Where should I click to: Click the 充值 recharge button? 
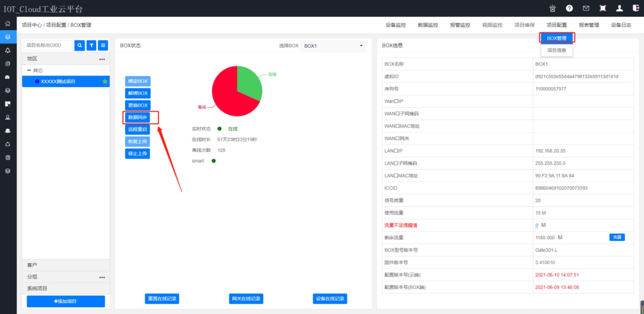(617, 237)
